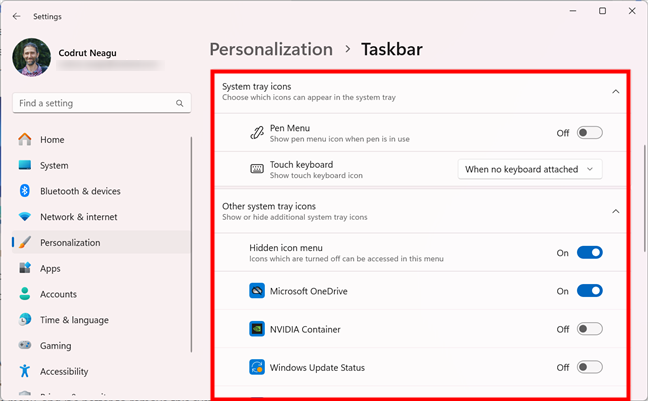648x401 pixels.
Task: Click the Accounts person icon
Action: coord(25,294)
